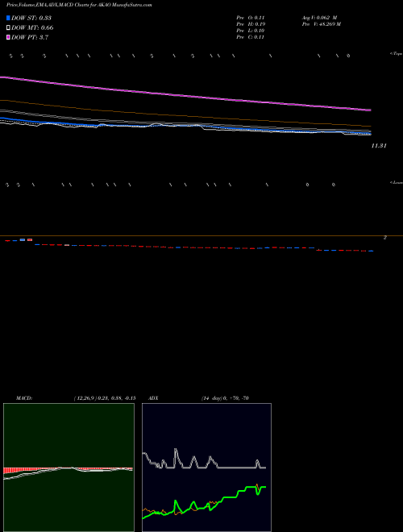Click the '<Tops' axis label
Screen dimensions: 403x532
pos(397,54)
